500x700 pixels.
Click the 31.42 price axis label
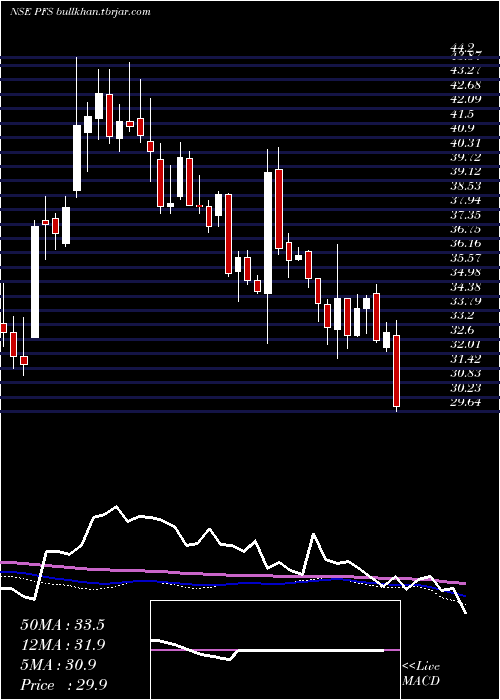coord(465,360)
